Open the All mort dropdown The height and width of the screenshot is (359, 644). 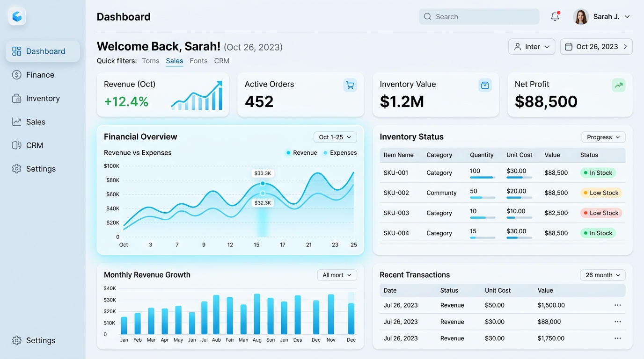[337, 275]
